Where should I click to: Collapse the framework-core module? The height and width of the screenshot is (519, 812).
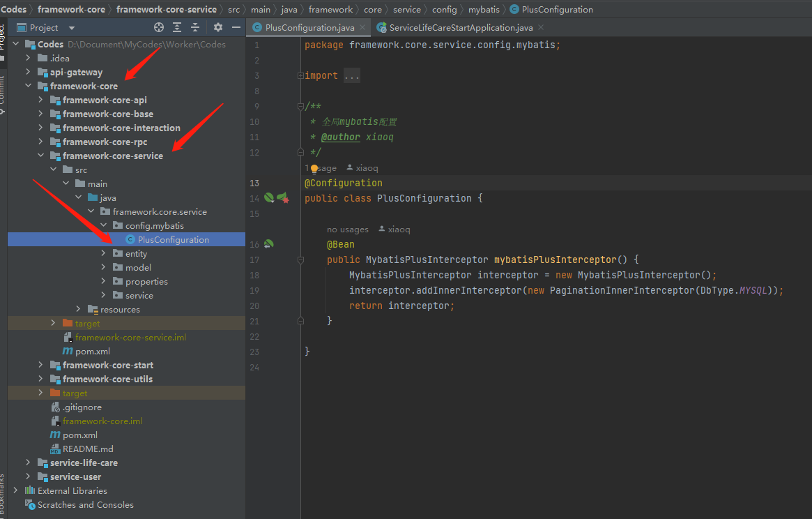(29, 86)
